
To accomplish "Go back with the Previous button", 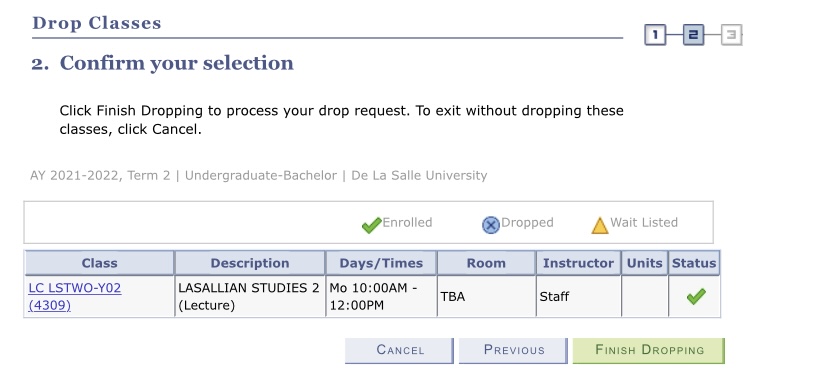I will click(513, 350).
